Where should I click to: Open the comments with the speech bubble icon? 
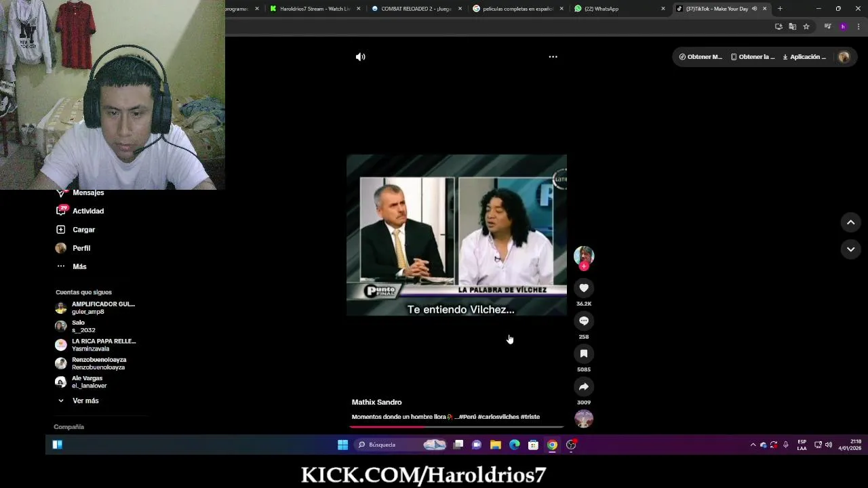coord(584,321)
